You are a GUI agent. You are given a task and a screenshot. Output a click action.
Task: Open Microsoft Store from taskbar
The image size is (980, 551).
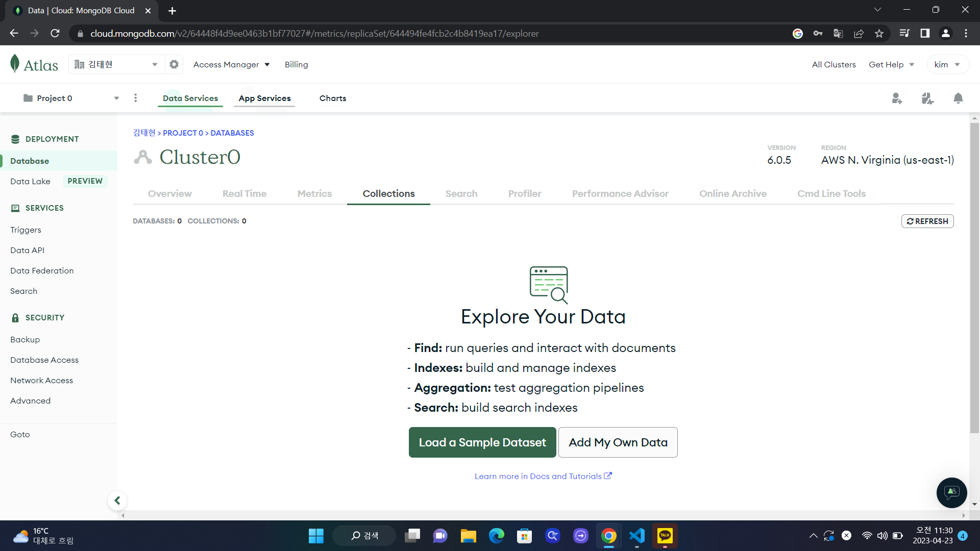point(524,536)
